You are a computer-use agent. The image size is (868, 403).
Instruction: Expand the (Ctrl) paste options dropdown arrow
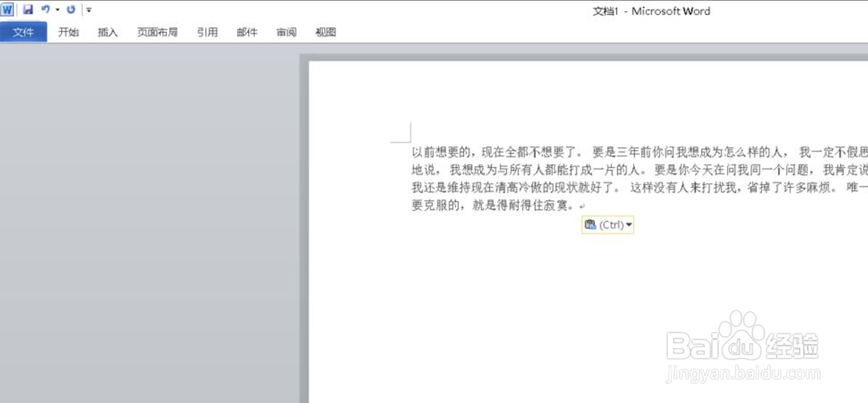click(629, 225)
